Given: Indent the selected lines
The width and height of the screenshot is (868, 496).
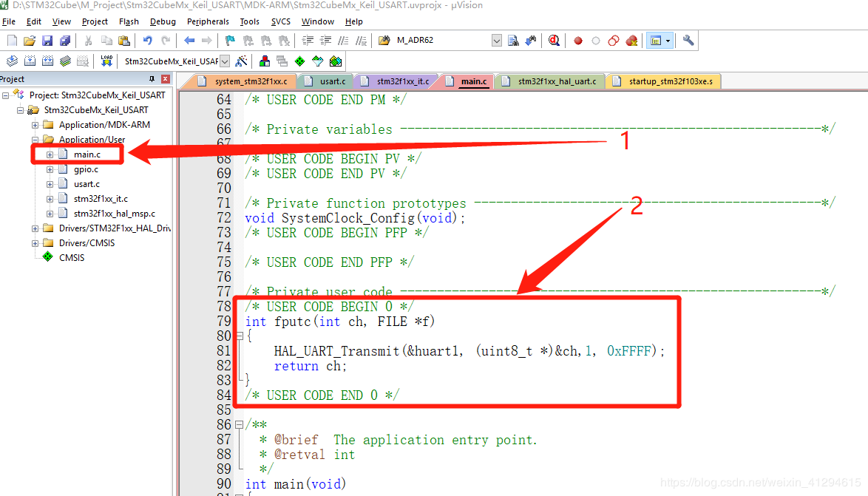Looking at the screenshot, I should point(308,41).
